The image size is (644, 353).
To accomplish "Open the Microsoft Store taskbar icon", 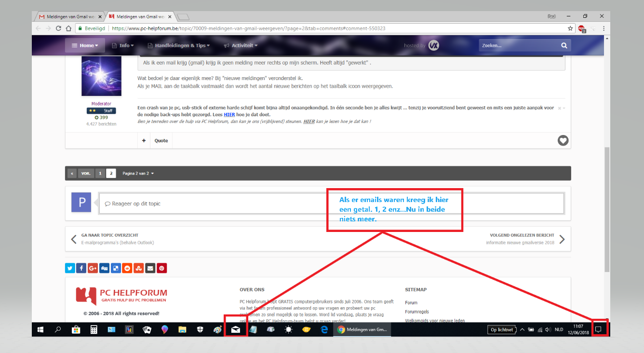I will click(76, 330).
